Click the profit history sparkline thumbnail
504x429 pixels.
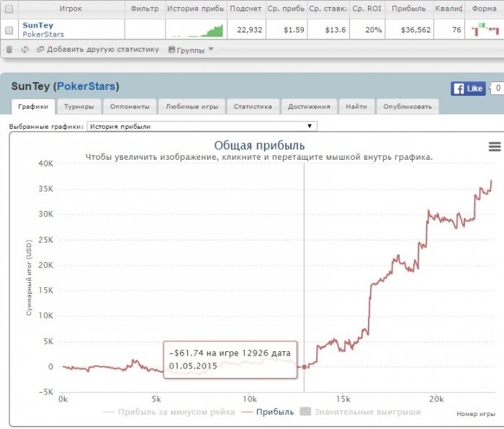pyautogui.click(x=197, y=30)
